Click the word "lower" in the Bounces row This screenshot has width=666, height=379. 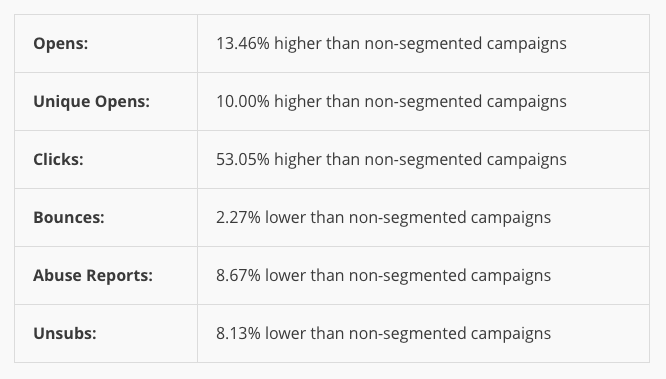(x=285, y=218)
